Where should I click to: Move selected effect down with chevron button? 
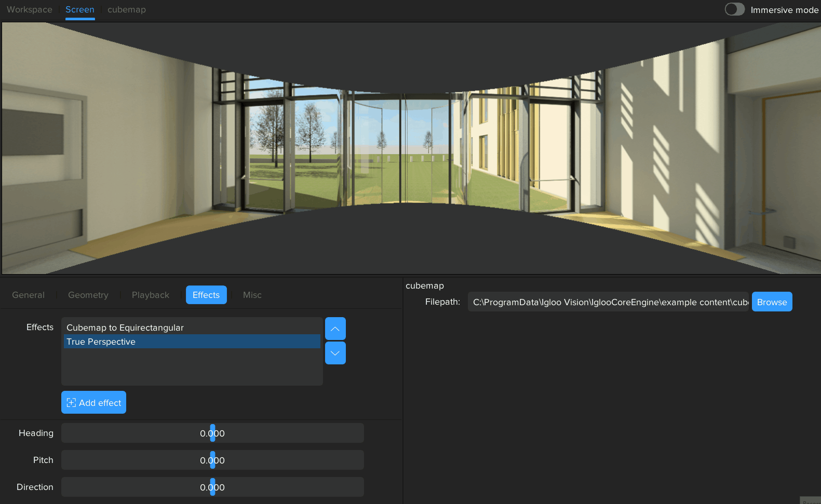coord(335,353)
